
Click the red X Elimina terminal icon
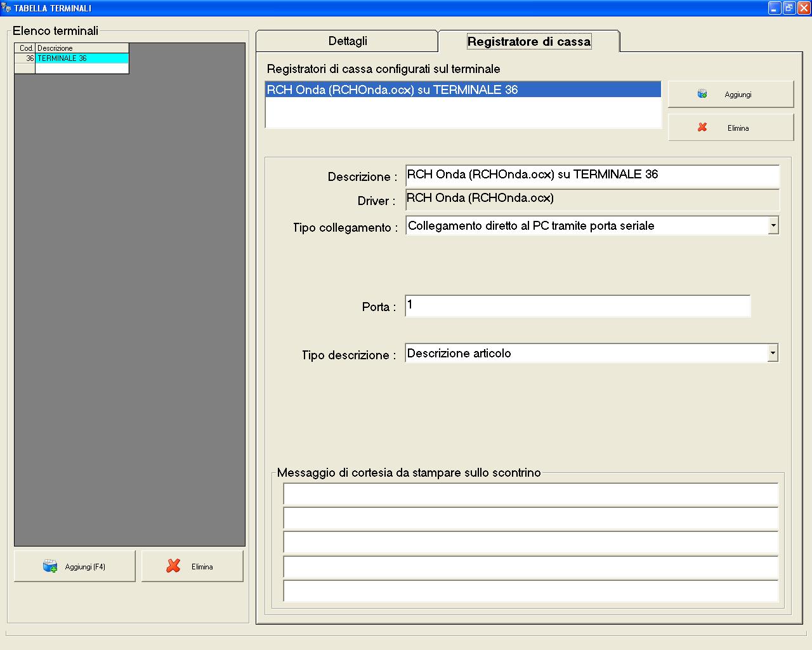pos(173,566)
